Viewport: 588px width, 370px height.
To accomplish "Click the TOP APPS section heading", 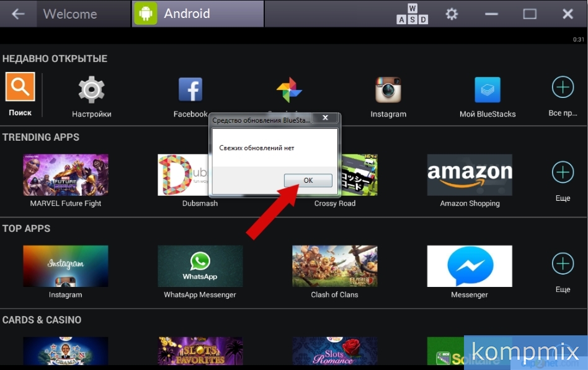I will click(26, 229).
